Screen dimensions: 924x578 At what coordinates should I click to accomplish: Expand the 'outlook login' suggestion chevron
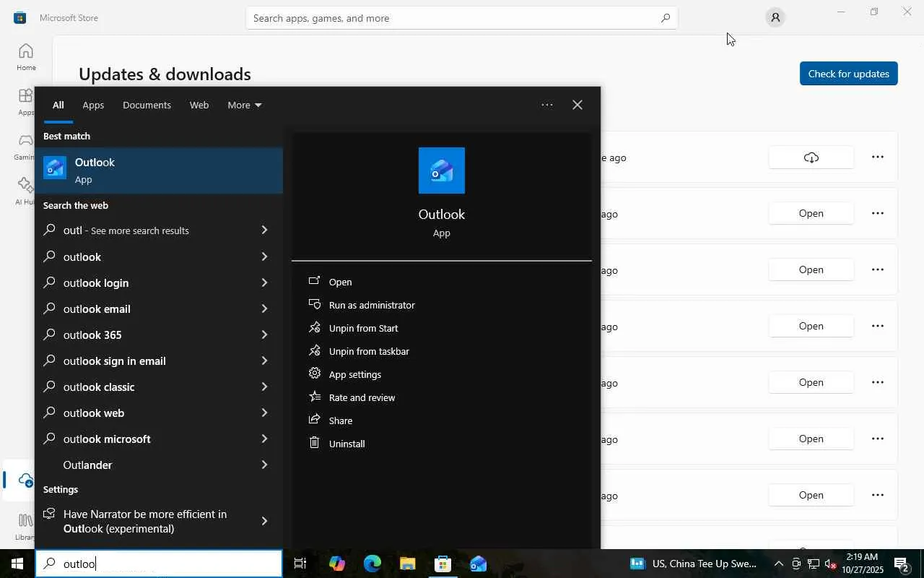(x=264, y=282)
